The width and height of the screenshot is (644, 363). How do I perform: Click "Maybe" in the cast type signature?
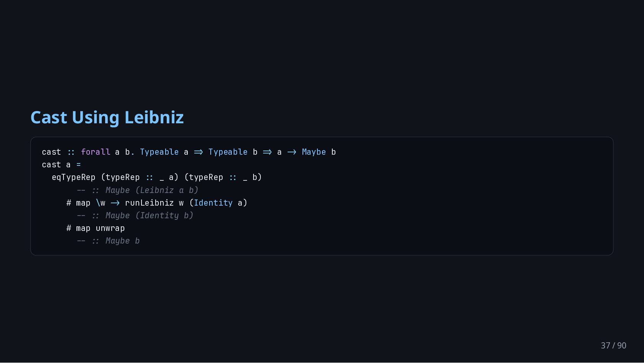pos(314,152)
